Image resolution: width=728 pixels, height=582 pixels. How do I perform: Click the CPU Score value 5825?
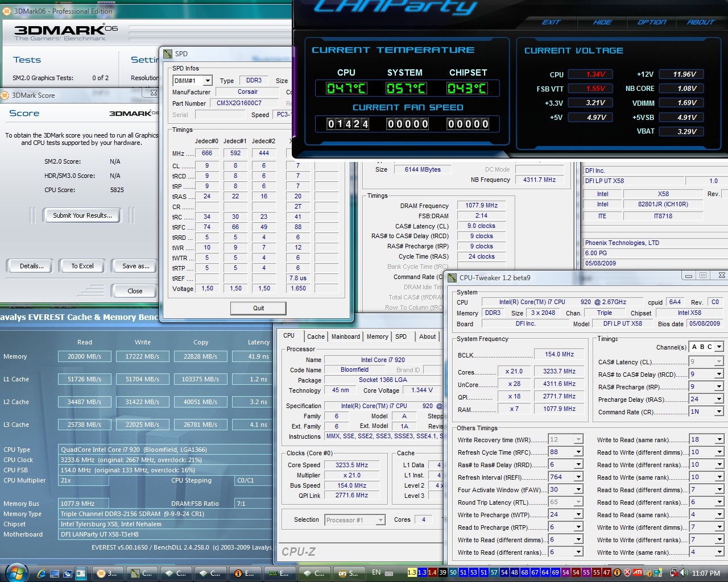click(x=117, y=190)
